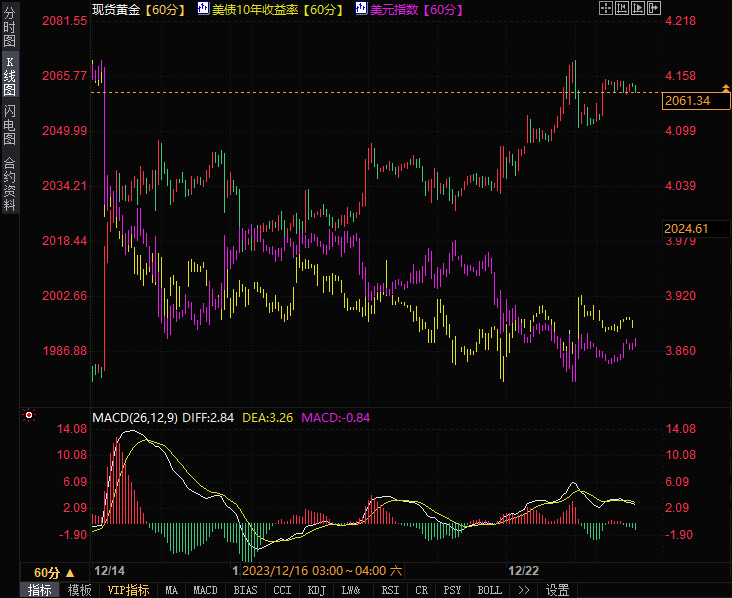The image size is (732, 598).
Task: Click the US 10-year yield legend icon
Action: [x=203, y=9]
